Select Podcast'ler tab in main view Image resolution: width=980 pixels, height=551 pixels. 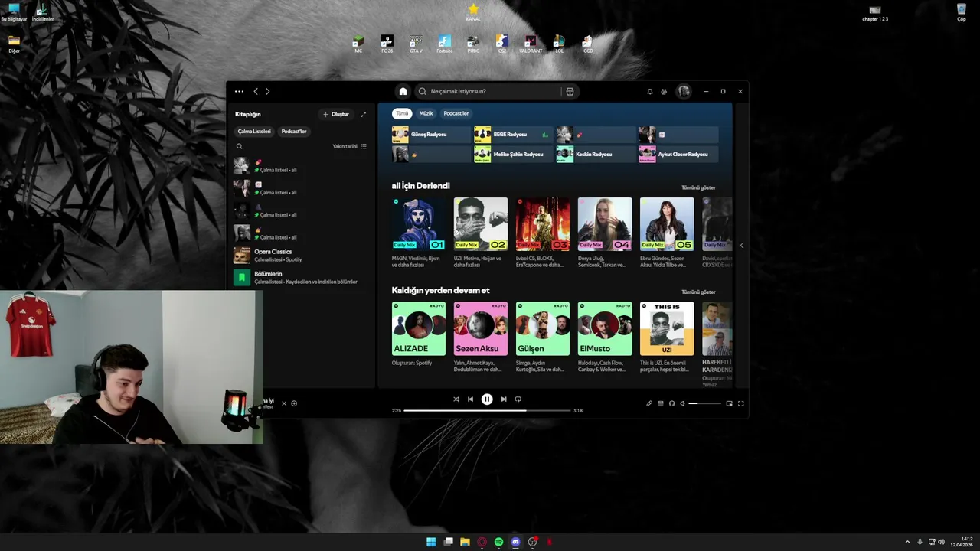click(x=456, y=113)
